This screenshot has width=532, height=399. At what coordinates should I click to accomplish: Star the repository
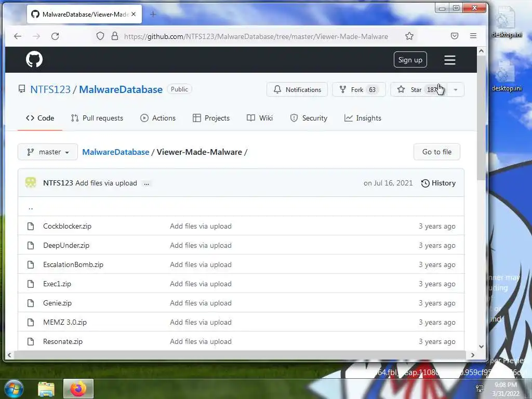point(419,89)
